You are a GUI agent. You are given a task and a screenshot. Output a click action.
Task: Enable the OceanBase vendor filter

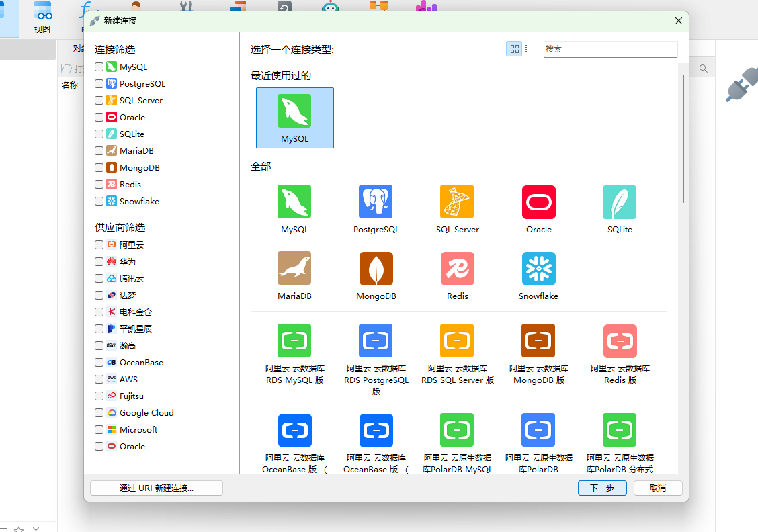coord(99,363)
